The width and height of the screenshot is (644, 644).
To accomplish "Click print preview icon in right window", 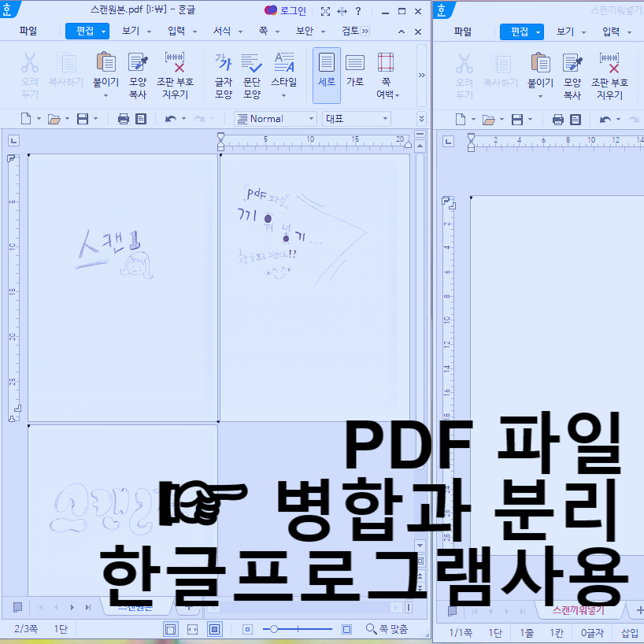I will click(x=576, y=120).
